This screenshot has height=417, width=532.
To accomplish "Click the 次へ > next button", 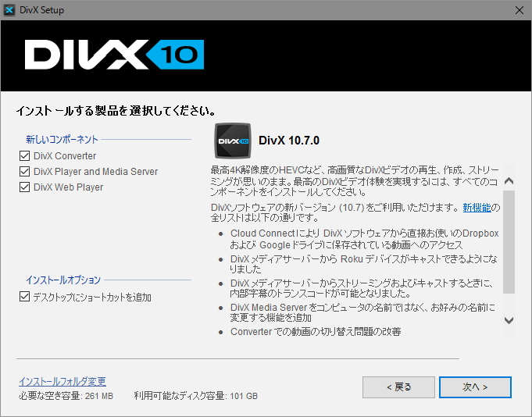I will 475,387.
